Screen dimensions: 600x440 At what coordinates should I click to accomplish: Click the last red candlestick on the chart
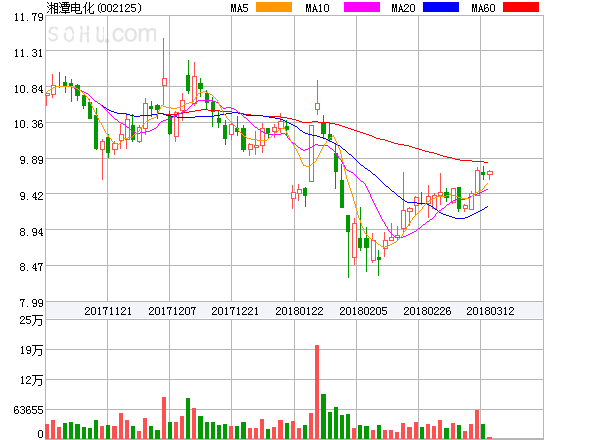(x=490, y=174)
